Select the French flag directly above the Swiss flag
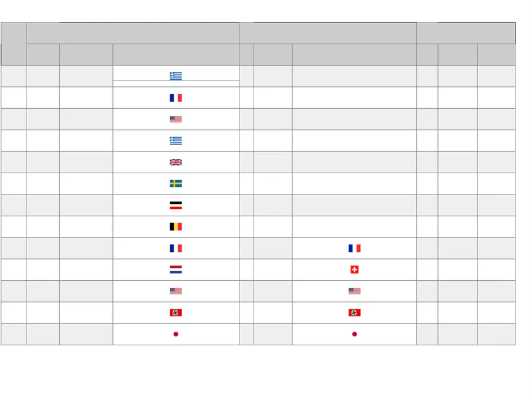This screenshot has width=532, height=399. pos(354,248)
